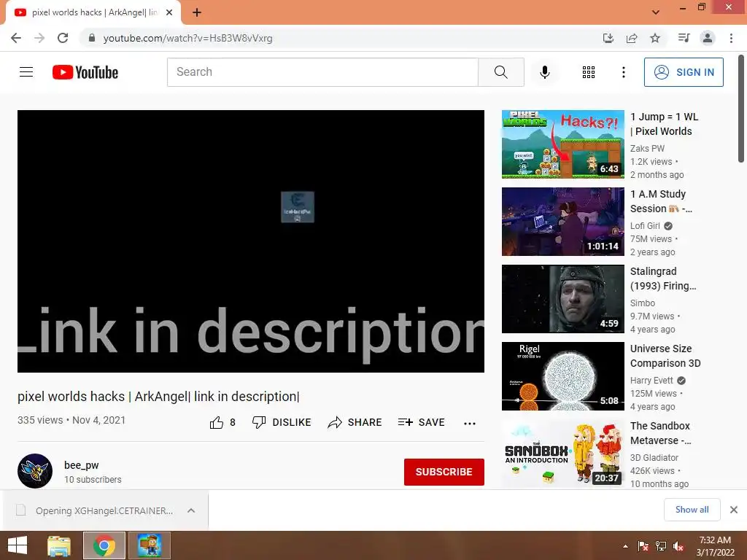The width and height of the screenshot is (747, 560).
Task: Open Windows Start menu
Action: click(x=18, y=545)
